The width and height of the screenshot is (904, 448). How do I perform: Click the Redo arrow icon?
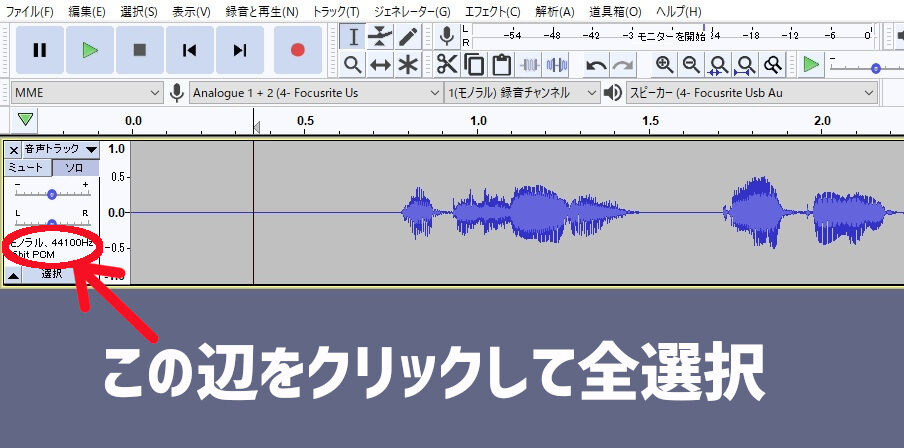pos(623,64)
